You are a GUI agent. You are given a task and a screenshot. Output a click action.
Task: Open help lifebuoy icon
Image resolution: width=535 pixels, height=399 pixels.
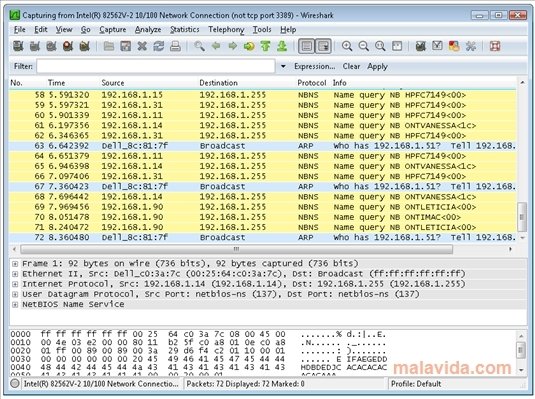pyautogui.click(x=495, y=46)
